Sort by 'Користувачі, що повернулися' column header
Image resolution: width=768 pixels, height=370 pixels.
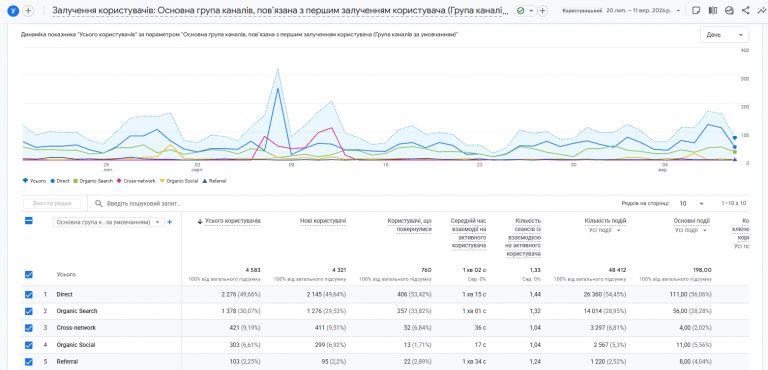pos(409,225)
